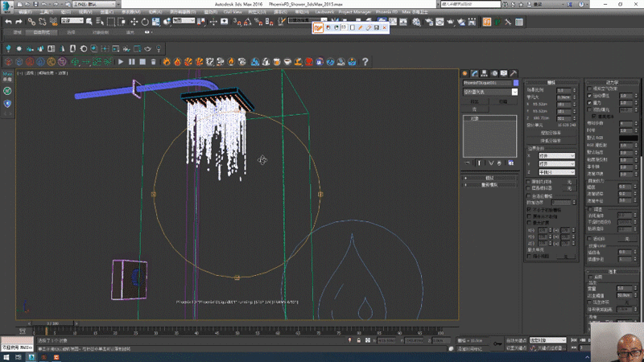
Task: Click the coffee cup liquid preset icon
Action: [287, 62]
